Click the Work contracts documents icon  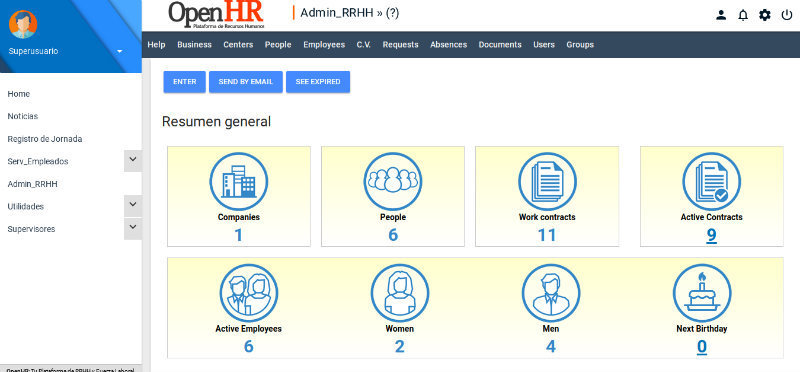[547, 181]
